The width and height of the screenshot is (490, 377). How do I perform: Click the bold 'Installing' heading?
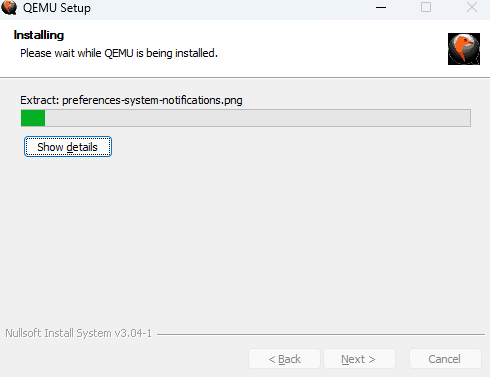tap(39, 35)
